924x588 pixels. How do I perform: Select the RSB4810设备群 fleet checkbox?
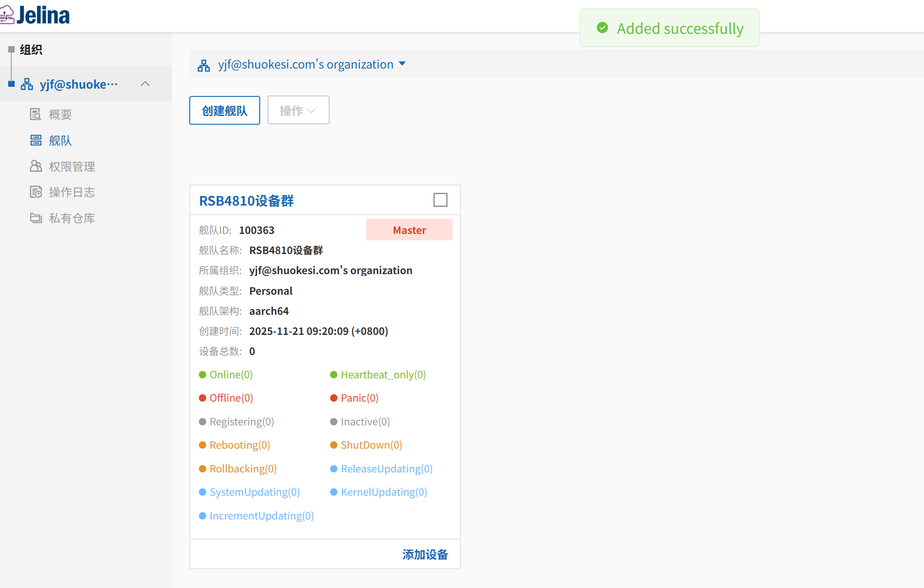(x=440, y=200)
